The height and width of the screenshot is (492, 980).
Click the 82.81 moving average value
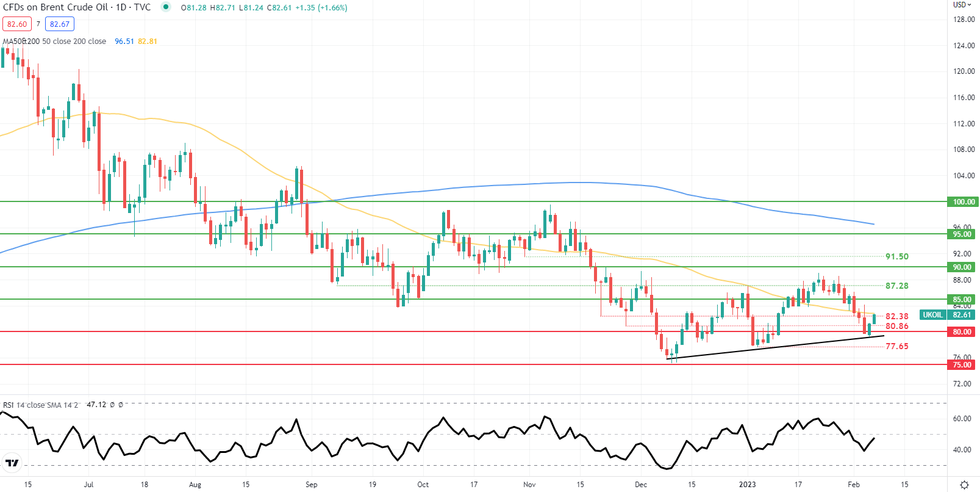[148, 42]
